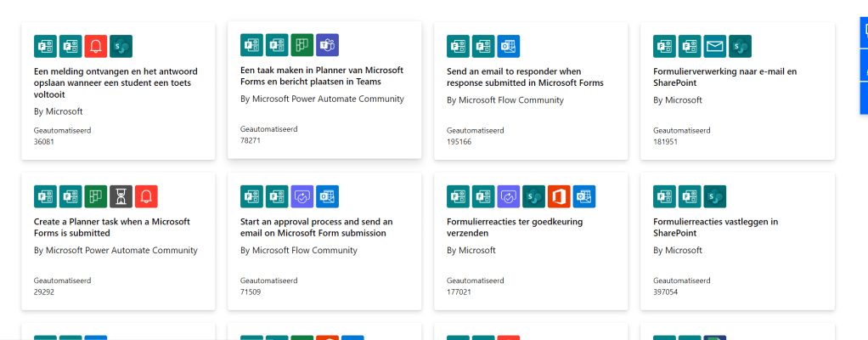Click the red bell icon on Create a Planner task card

click(x=146, y=196)
